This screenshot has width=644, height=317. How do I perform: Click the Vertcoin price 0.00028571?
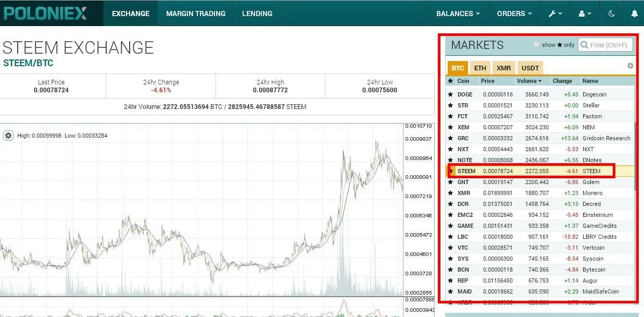click(498, 248)
